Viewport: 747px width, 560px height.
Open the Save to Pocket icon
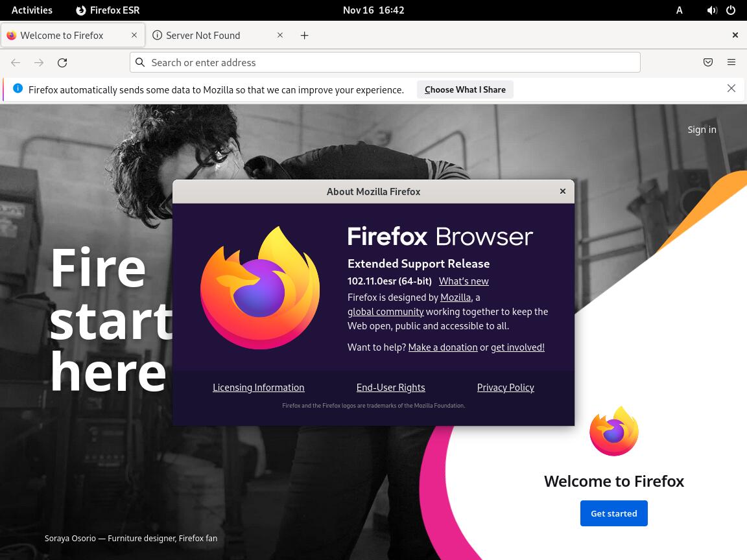click(x=708, y=62)
